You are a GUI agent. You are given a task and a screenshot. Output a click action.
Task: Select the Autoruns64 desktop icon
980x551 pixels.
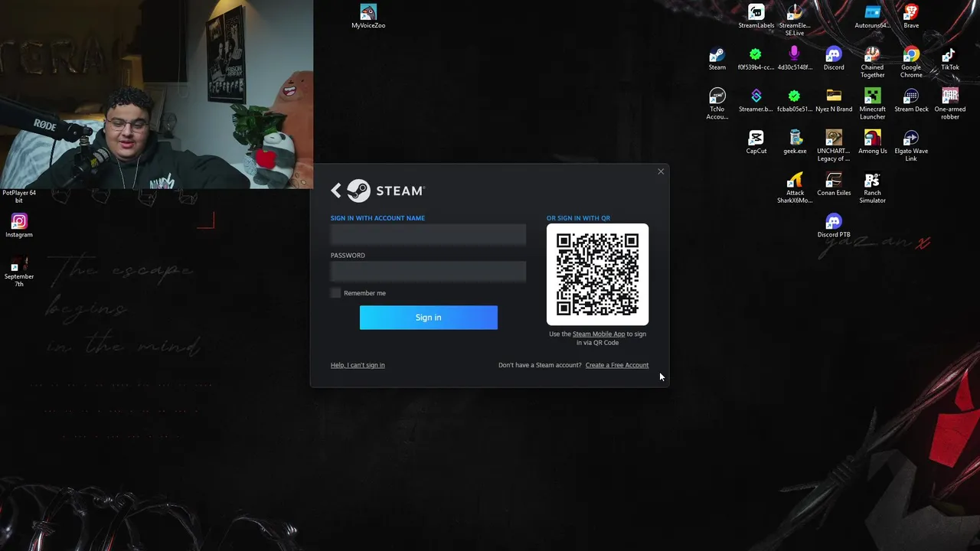tap(872, 16)
